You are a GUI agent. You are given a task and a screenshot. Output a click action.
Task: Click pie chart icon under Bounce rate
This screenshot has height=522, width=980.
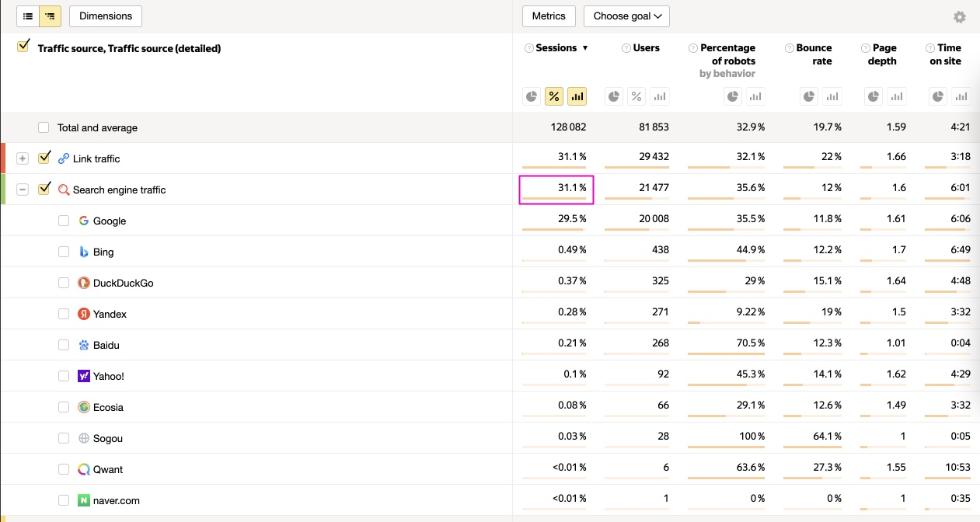tap(809, 96)
